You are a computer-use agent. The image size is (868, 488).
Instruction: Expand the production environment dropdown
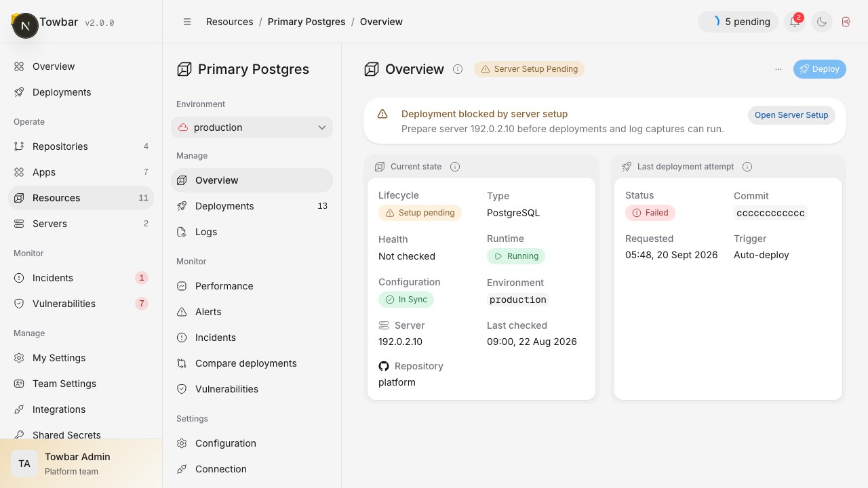[252, 127]
